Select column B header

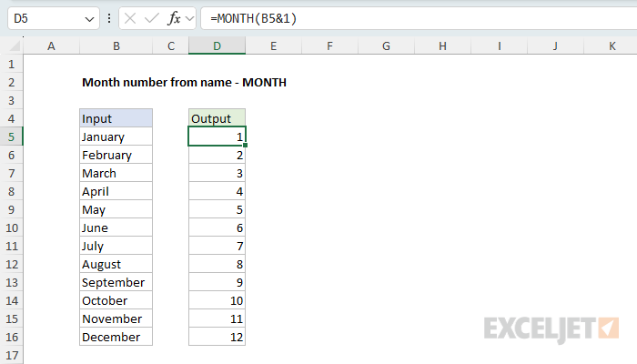click(116, 45)
